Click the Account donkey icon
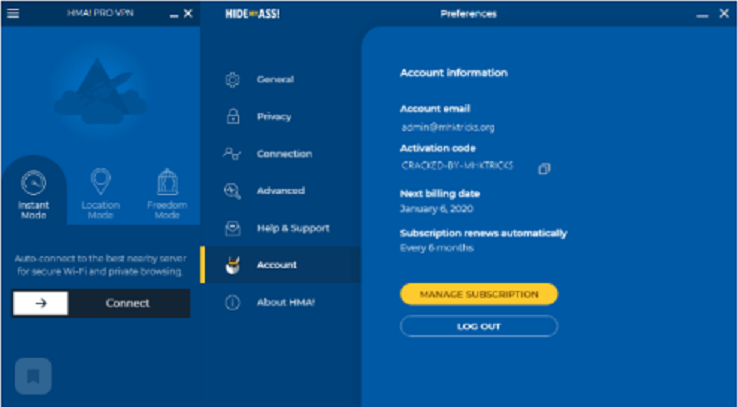This screenshot has width=738, height=407. tap(233, 265)
